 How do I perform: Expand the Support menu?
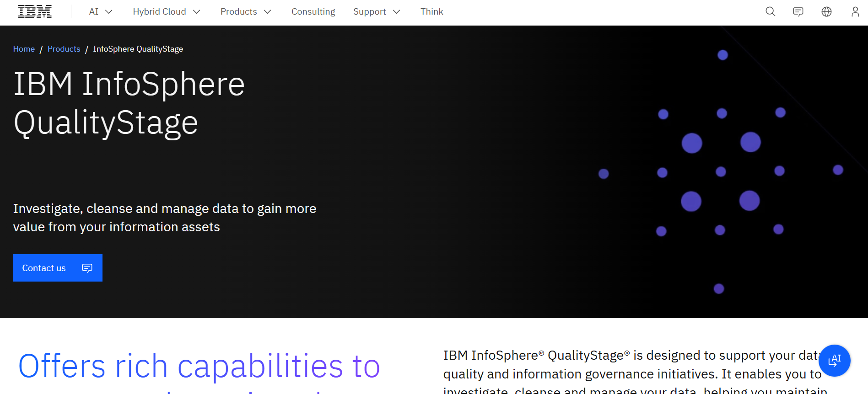coord(377,11)
